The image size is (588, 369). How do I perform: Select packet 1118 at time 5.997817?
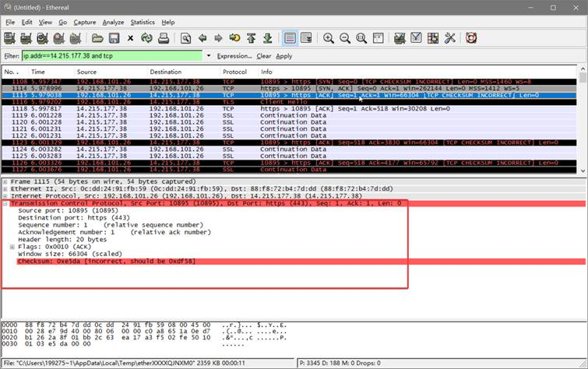(x=289, y=109)
